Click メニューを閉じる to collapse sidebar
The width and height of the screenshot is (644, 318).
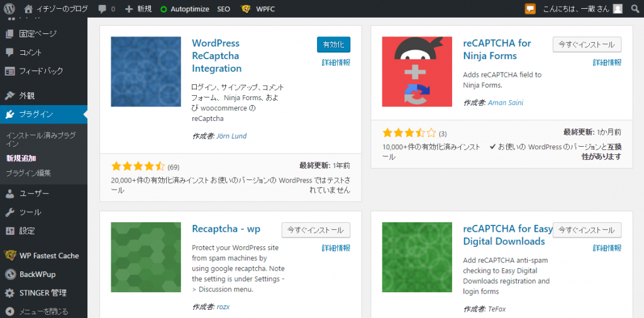pyautogui.click(x=43, y=312)
